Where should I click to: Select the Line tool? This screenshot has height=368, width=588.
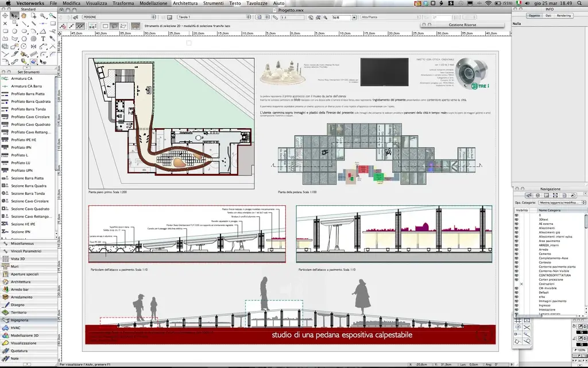click(24, 23)
